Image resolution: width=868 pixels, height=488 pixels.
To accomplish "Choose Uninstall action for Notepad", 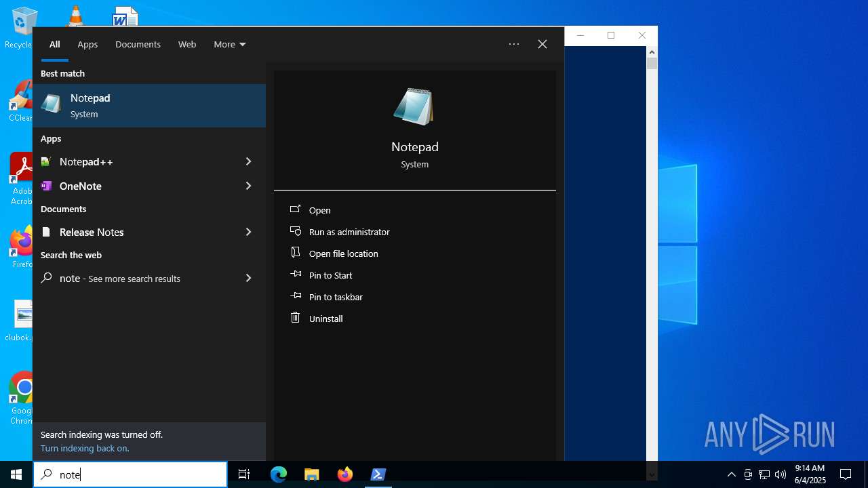I will pos(326,319).
